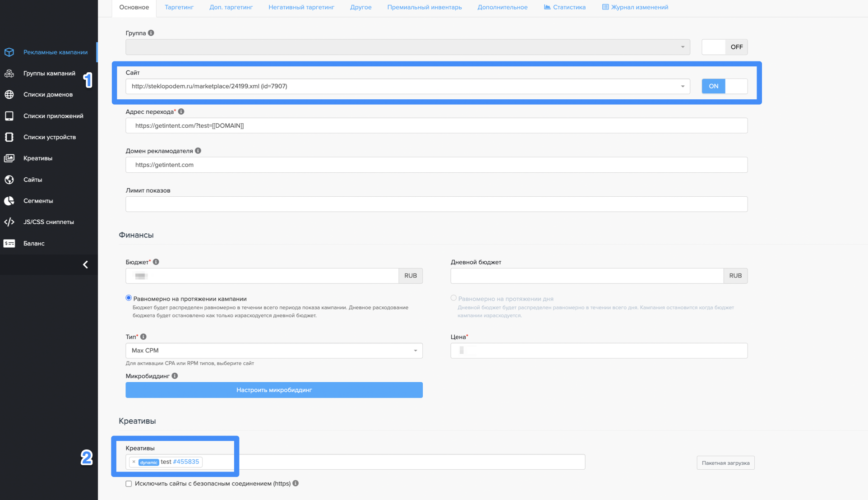Select Равномерно на протяжении кампании radio button

[129, 298]
